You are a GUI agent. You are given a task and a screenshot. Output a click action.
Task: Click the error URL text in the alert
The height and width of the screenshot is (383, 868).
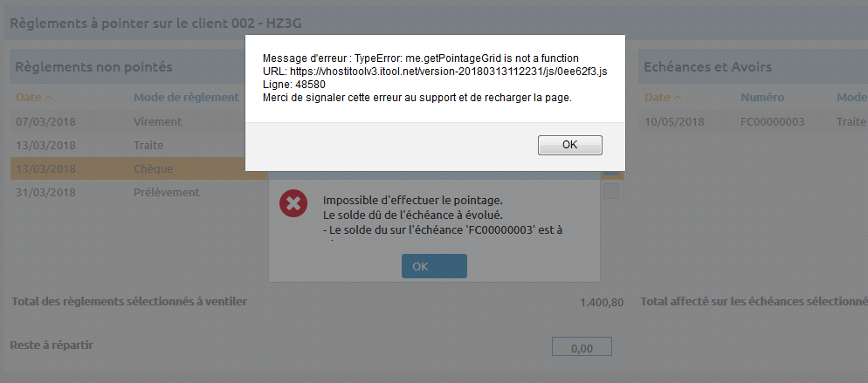pos(435,72)
